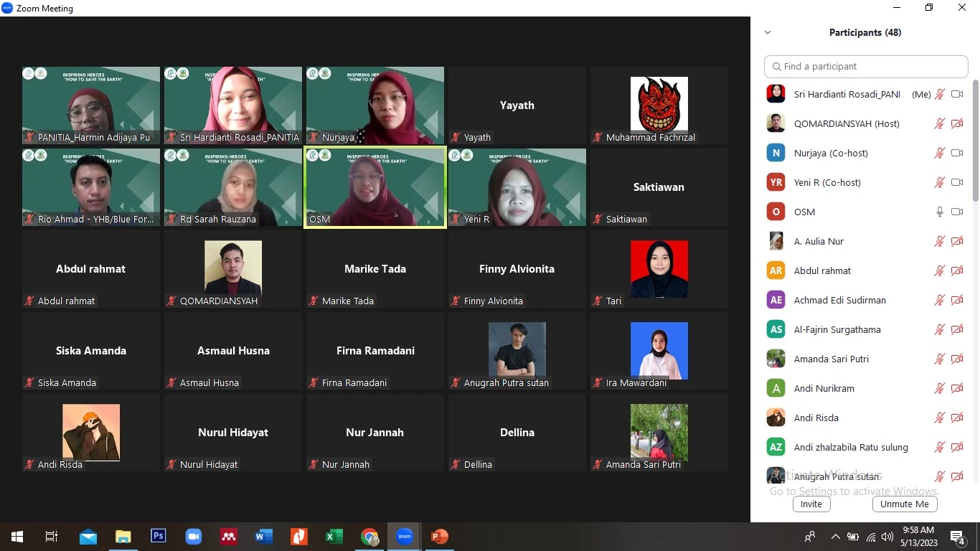Toggle OSM's microphone icon in participants list
This screenshot has height=551, width=980.
click(x=940, y=212)
